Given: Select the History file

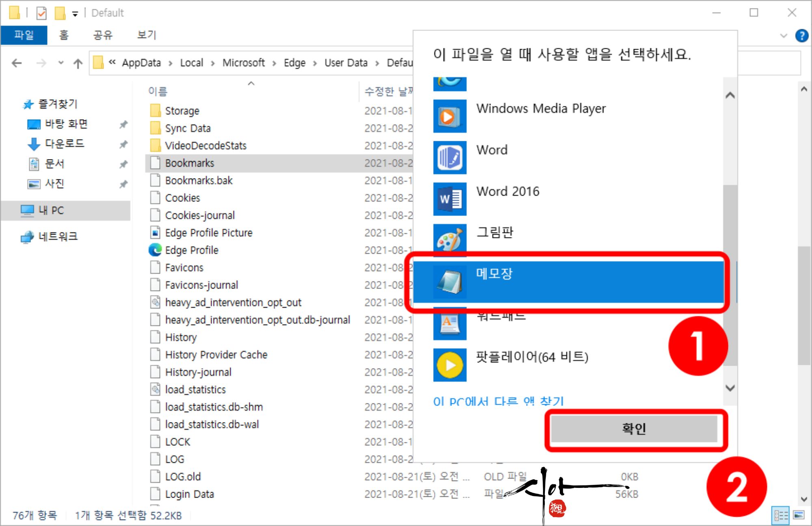Looking at the screenshot, I should coord(181,337).
